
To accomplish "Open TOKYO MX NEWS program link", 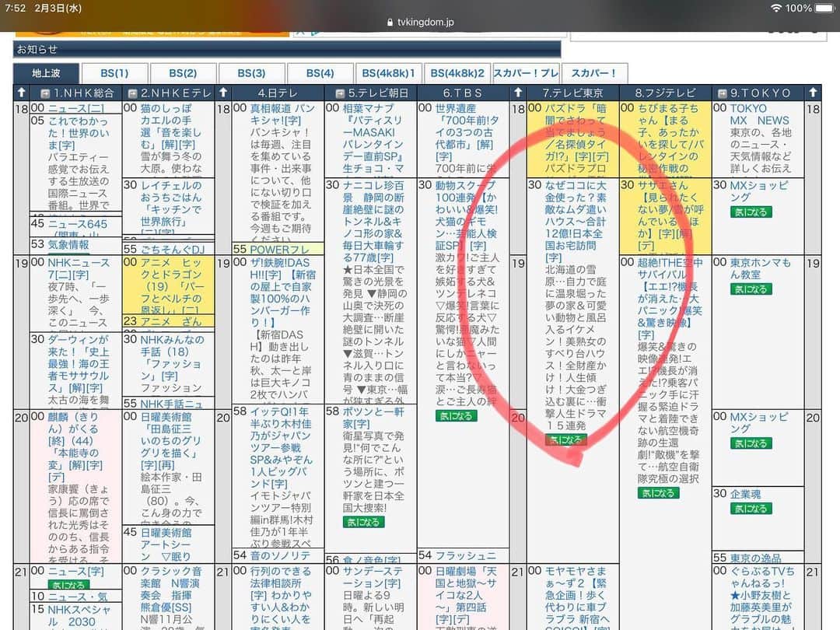I will pos(759,114).
